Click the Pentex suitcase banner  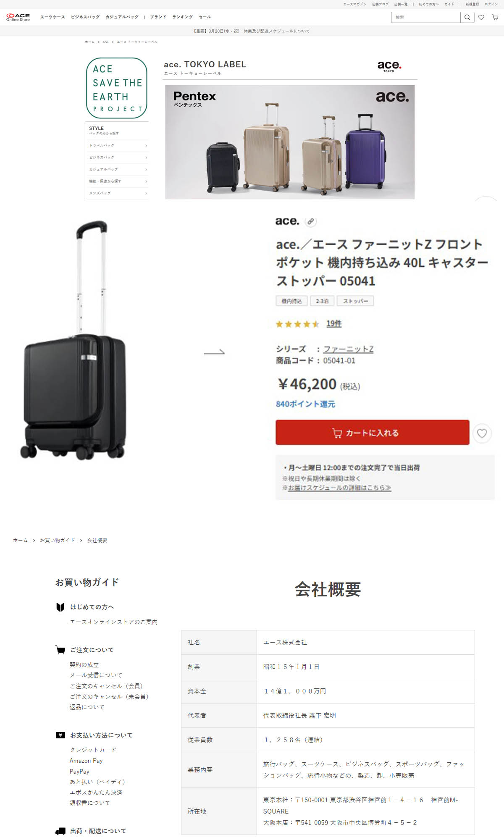point(290,142)
